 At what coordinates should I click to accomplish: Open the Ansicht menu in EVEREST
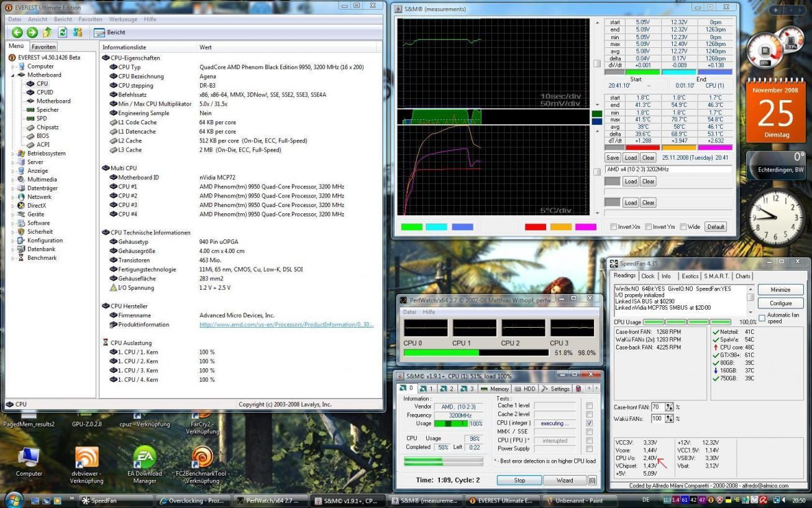coord(37,19)
